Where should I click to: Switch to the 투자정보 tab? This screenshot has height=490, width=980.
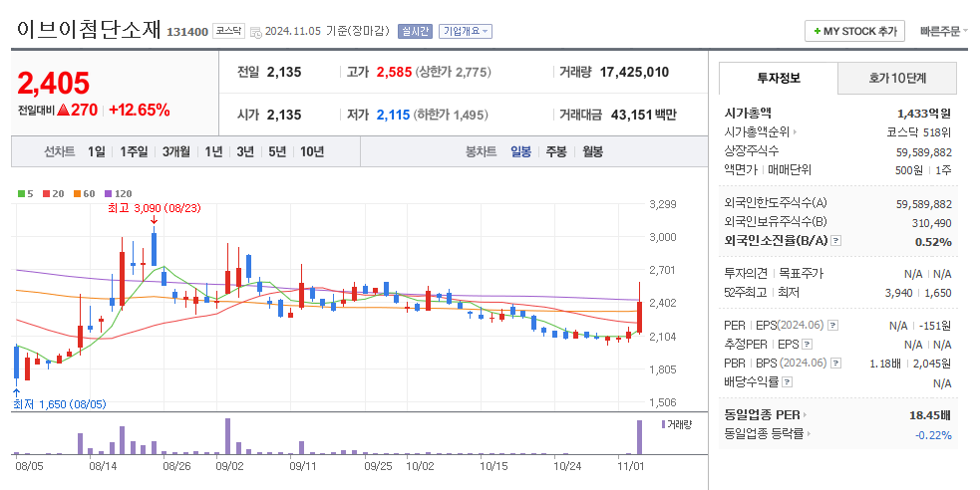(x=779, y=78)
